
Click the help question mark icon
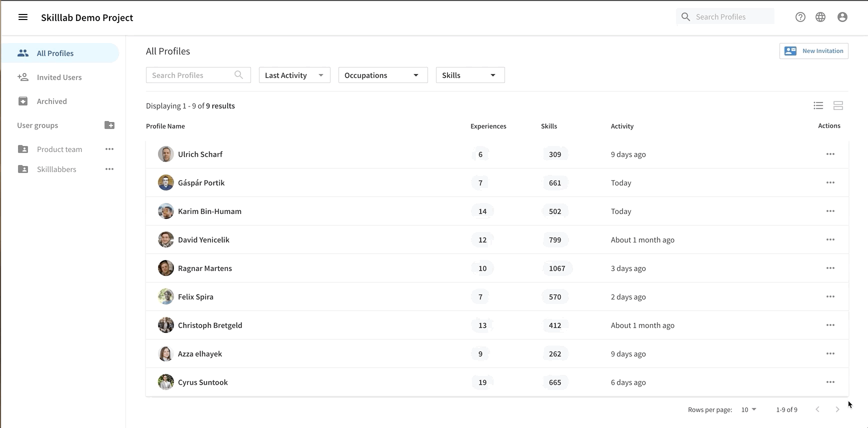(x=800, y=17)
